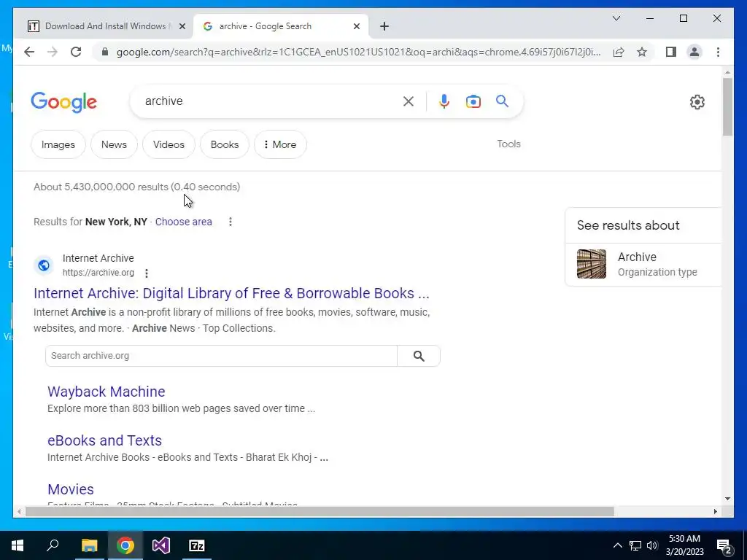This screenshot has width=747, height=560.
Task: Open the taskbar clock showing 5:30 AM
Action: [684, 545]
